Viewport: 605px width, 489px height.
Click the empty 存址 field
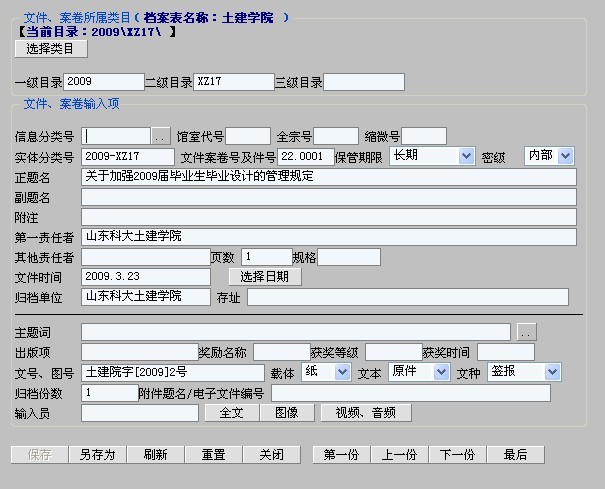(408, 297)
